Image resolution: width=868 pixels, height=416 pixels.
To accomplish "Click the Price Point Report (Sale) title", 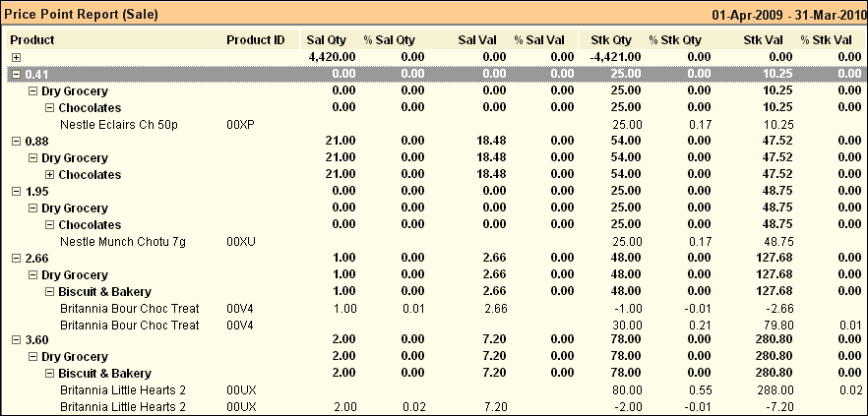I will [82, 15].
